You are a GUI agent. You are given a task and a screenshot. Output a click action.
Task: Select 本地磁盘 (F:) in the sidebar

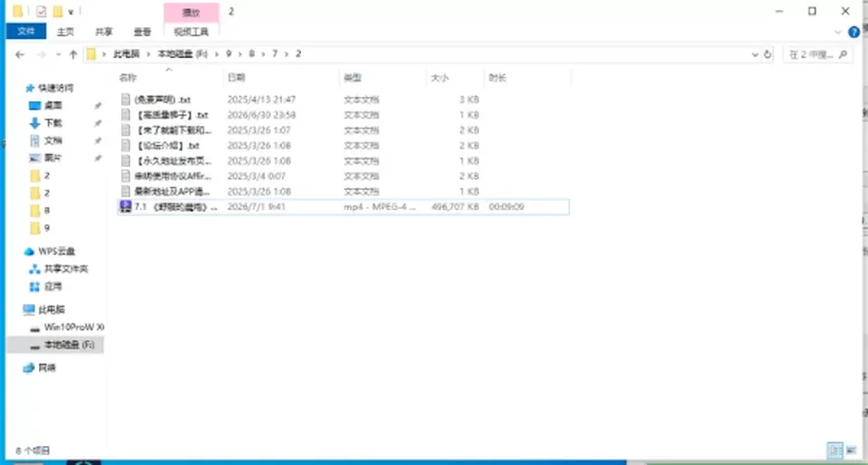55,345
